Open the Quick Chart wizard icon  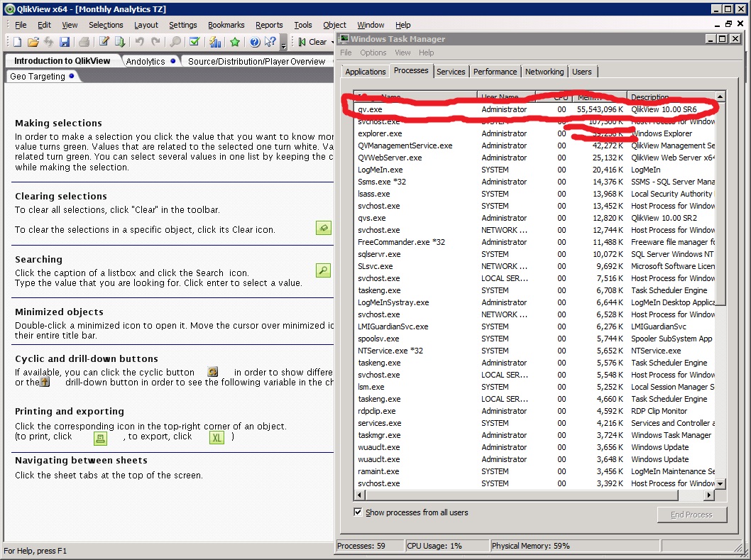point(214,43)
